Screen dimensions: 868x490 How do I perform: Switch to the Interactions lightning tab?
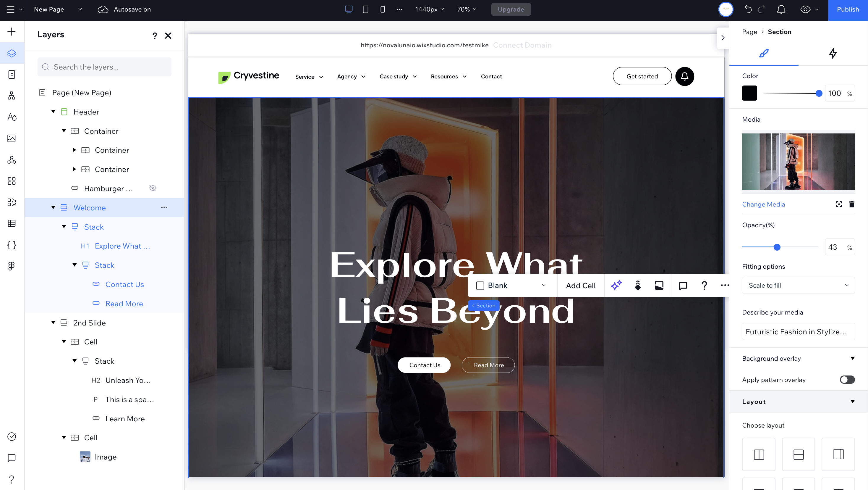point(833,53)
